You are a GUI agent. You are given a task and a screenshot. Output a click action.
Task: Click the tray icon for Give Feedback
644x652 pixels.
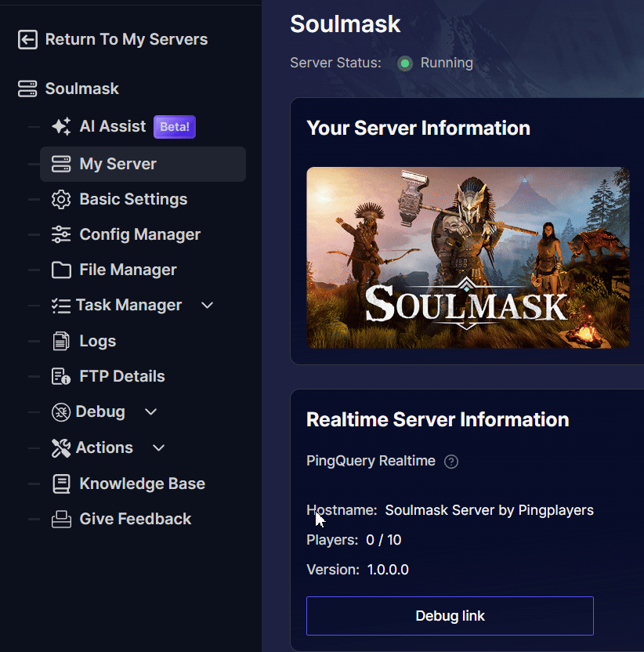click(x=61, y=519)
